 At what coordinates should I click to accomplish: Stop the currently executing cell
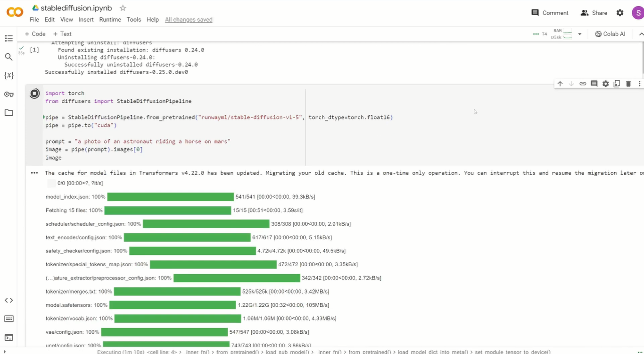click(x=34, y=93)
